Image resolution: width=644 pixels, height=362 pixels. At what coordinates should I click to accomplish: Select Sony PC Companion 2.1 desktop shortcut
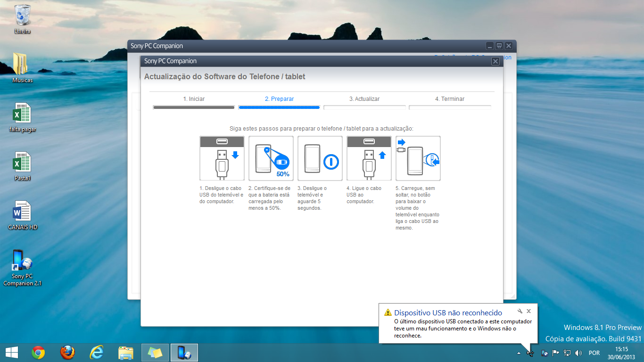click(x=22, y=268)
